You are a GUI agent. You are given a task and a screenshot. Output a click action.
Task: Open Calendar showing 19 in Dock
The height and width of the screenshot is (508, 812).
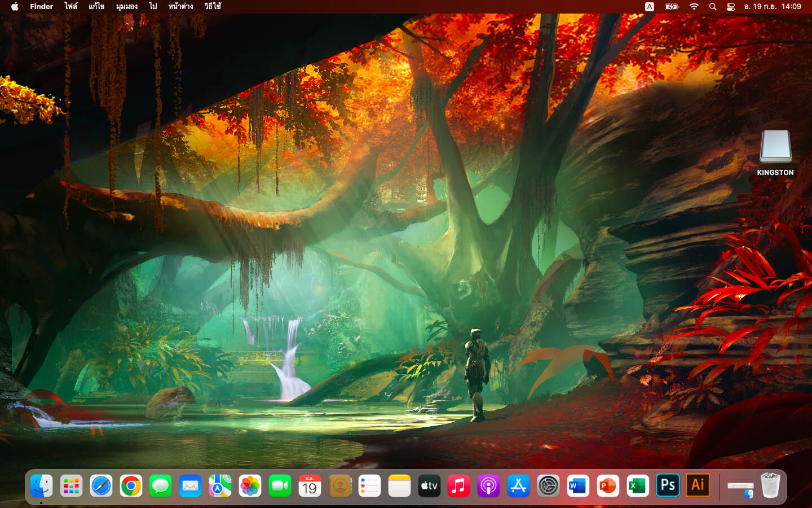click(x=310, y=486)
